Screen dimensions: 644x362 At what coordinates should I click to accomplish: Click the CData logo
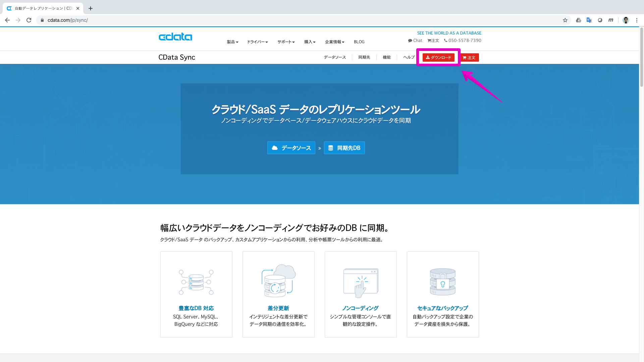175,37
